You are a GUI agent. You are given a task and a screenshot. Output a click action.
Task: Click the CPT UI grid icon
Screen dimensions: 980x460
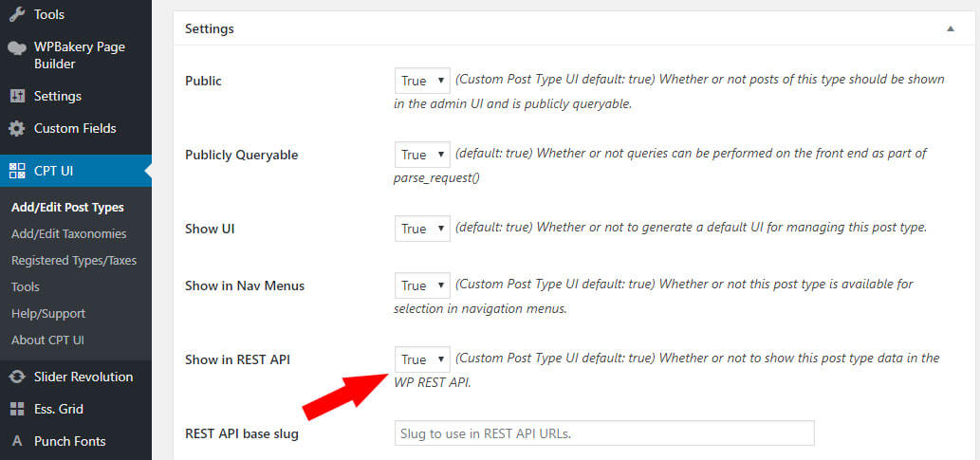[17, 171]
